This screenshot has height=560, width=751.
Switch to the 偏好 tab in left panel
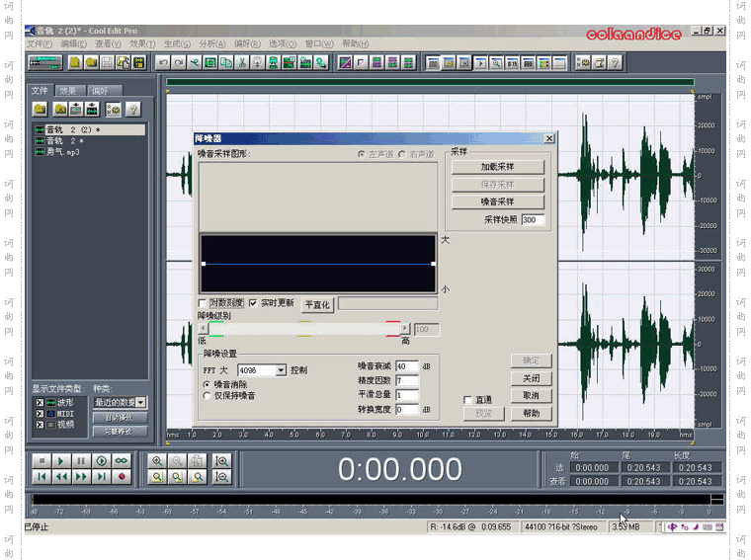(104, 91)
